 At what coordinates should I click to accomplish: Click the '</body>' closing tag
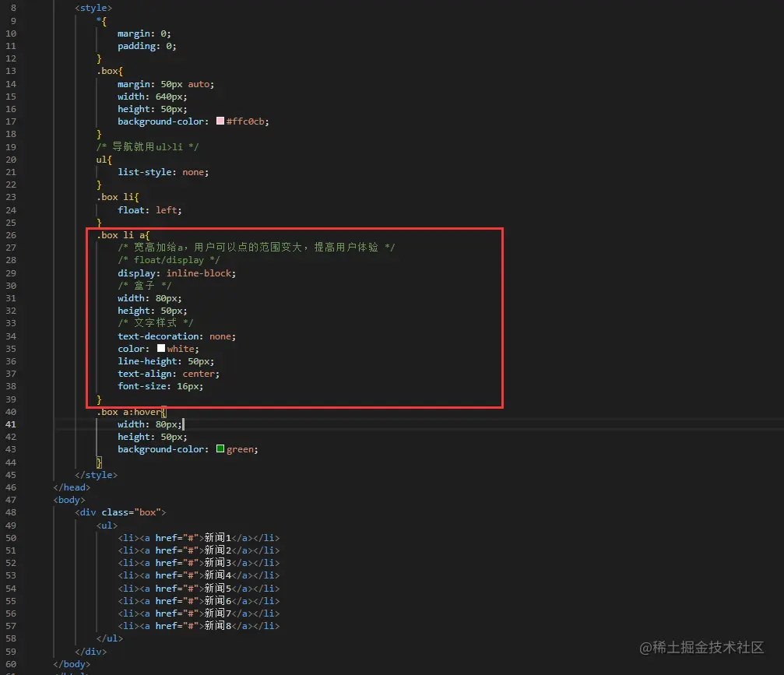coord(72,664)
